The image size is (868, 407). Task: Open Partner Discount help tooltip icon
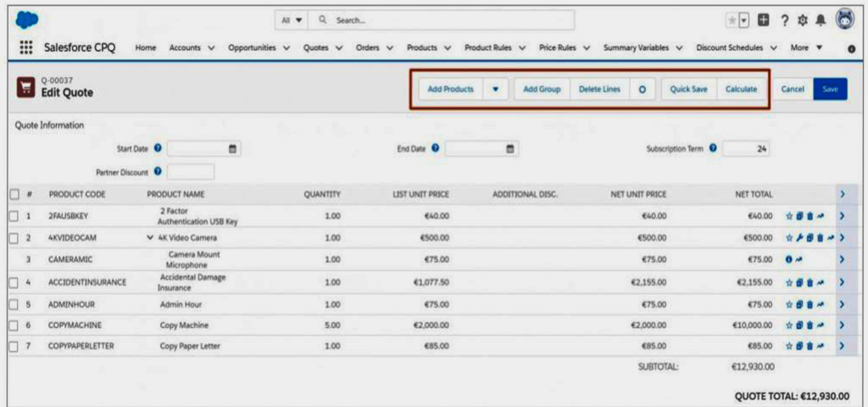157,172
